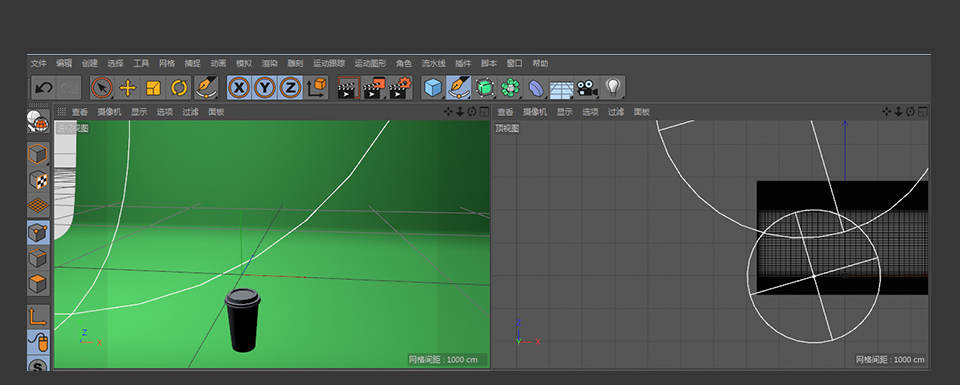The image size is (960, 385).
Task: Click the black coffee cup model
Action: (243, 320)
